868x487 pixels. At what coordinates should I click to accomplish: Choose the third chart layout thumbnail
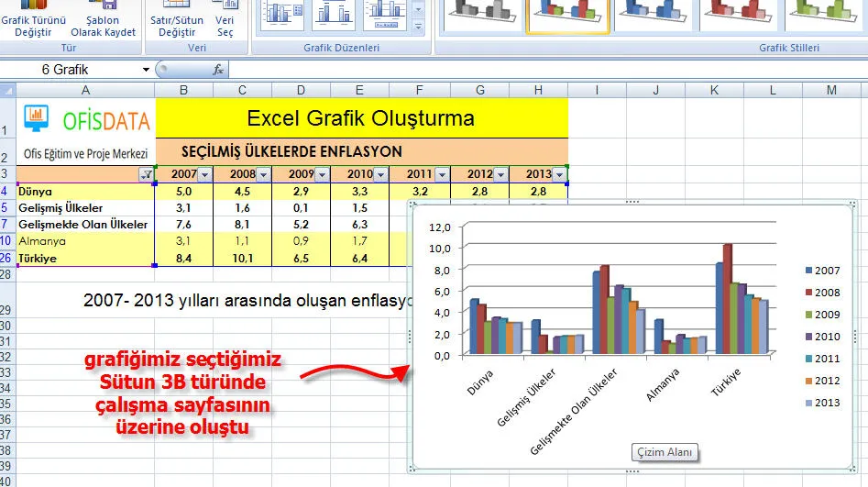(385, 13)
